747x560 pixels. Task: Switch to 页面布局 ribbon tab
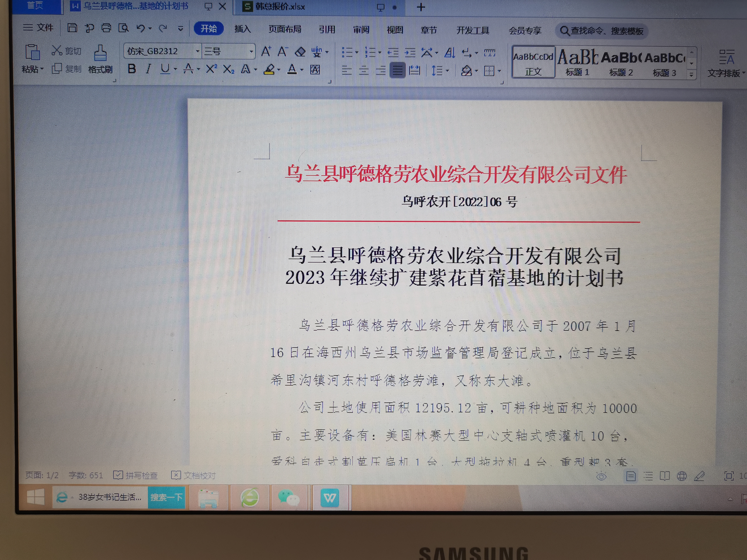[x=285, y=29]
